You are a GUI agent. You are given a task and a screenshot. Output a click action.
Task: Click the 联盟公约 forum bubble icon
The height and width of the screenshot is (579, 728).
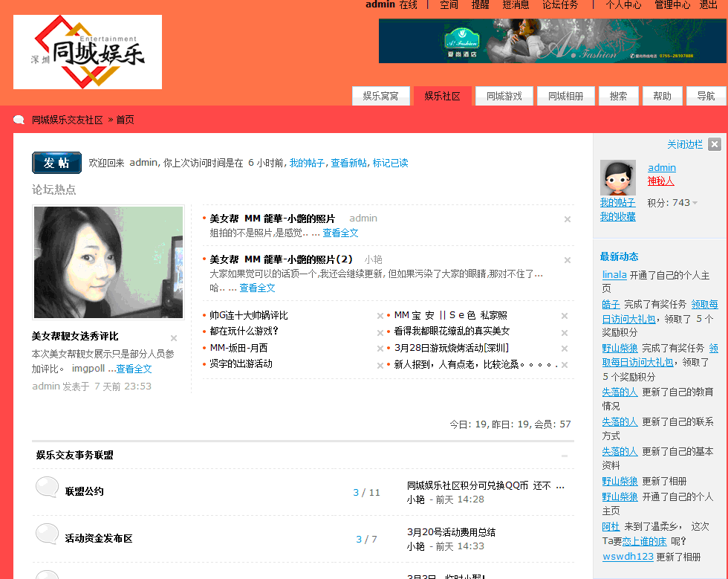click(x=47, y=488)
